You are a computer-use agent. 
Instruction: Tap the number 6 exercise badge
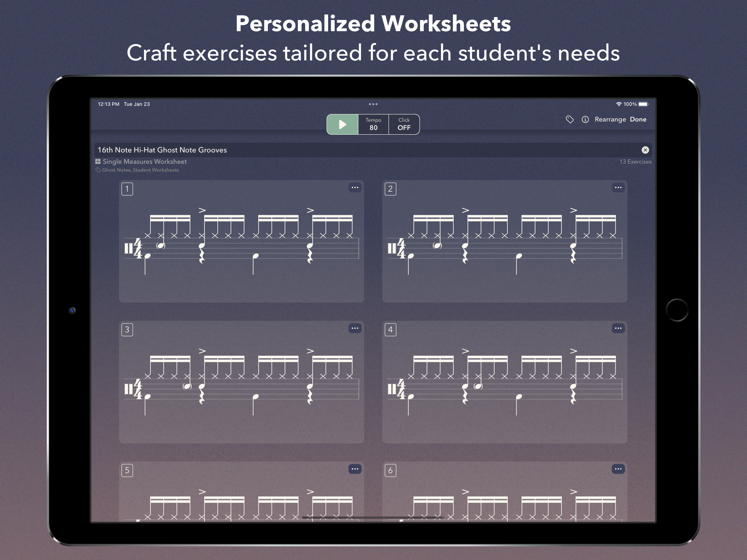click(x=390, y=470)
